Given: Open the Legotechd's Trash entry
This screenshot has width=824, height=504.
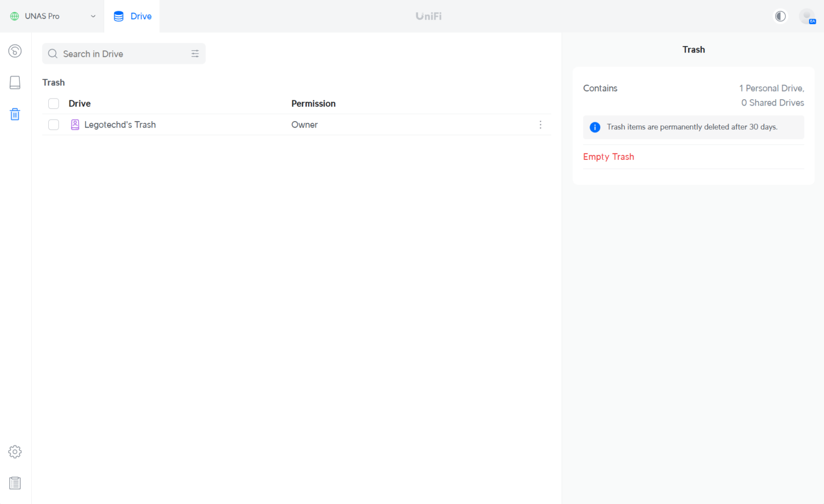Looking at the screenshot, I should click(x=120, y=124).
